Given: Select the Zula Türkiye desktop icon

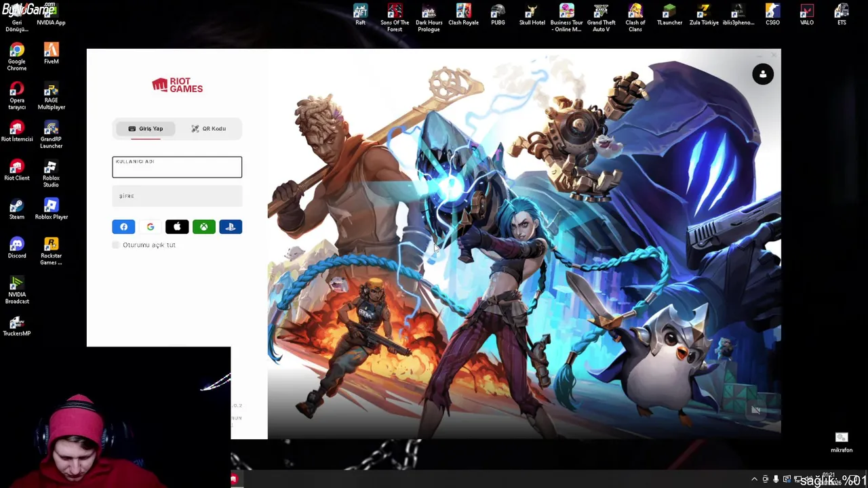Looking at the screenshot, I should (704, 15).
